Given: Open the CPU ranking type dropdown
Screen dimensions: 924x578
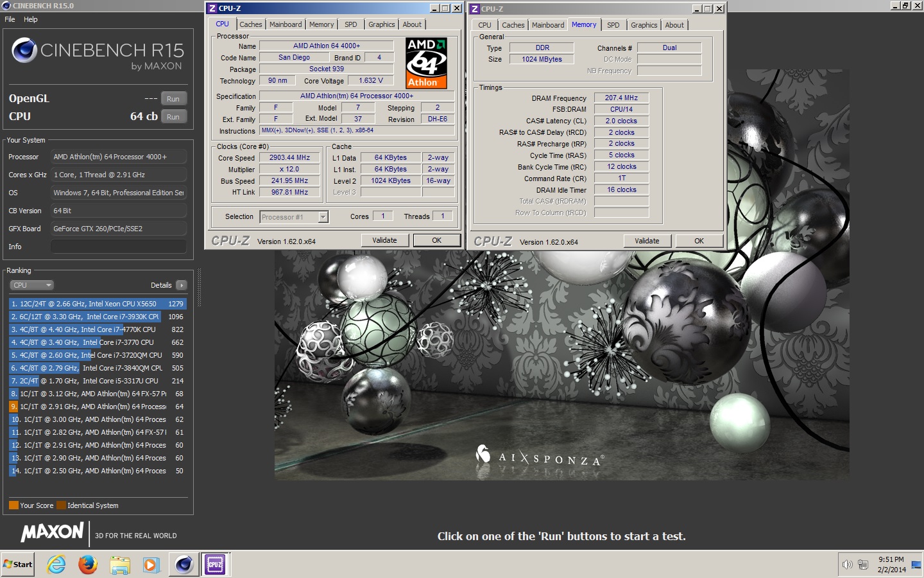Looking at the screenshot, I should click(x=31, y=285).
